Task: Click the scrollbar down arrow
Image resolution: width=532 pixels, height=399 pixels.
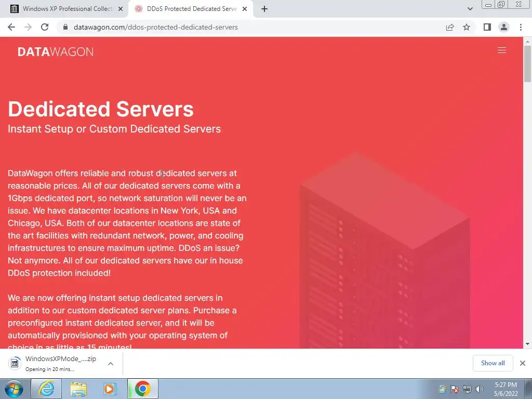Action: [527, 344]
